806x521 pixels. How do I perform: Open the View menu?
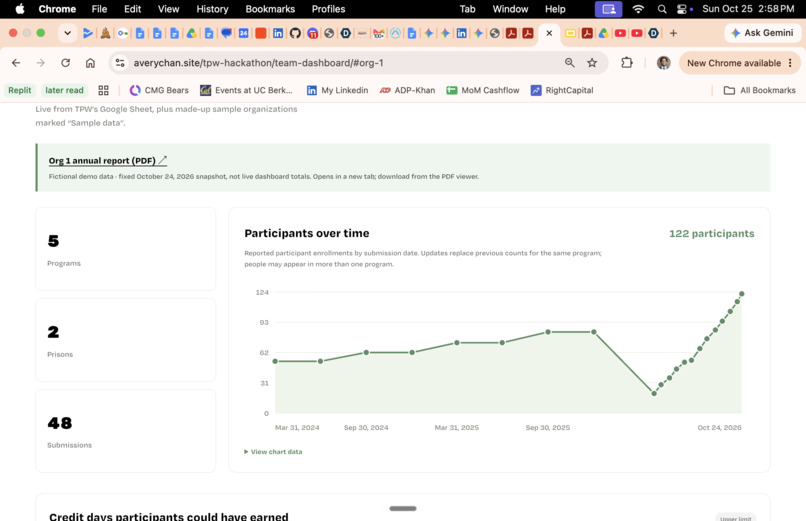point(169,9)
